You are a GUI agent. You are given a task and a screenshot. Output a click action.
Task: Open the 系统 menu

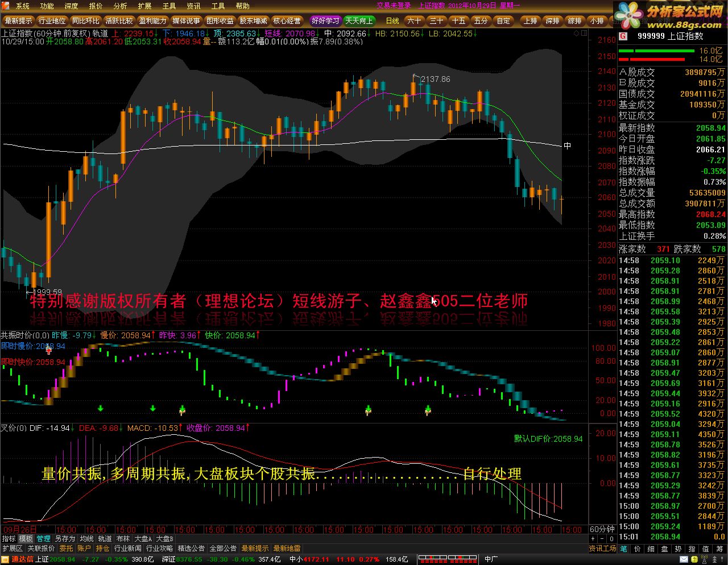(x=22, y=6)
